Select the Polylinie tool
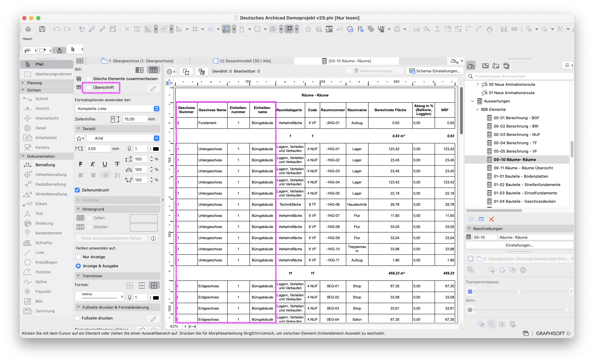This screenshot has height=364, width=594. pyautogui.click(x=47, y=272)
